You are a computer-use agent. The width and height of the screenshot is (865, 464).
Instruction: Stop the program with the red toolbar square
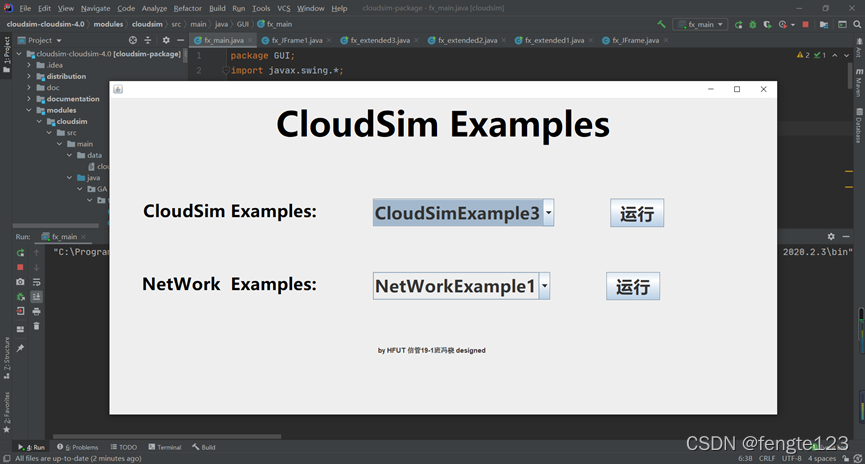tap(805, 24)
